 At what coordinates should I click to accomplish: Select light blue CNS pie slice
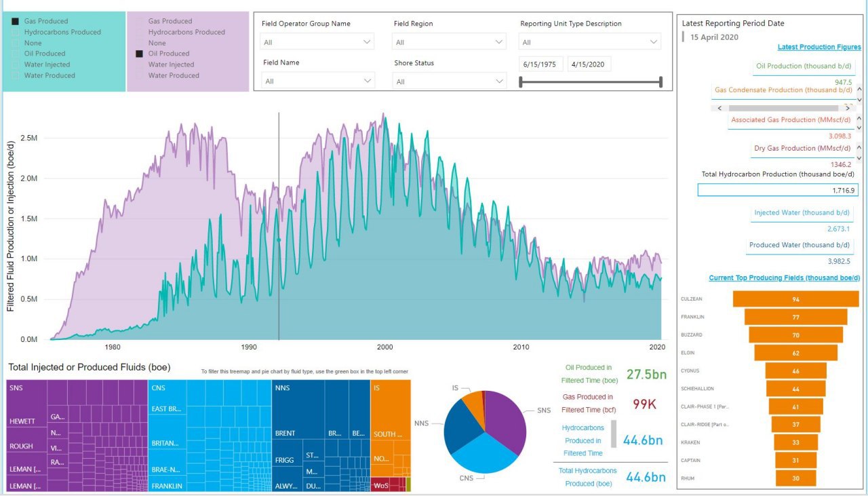(x=485, y=453)
